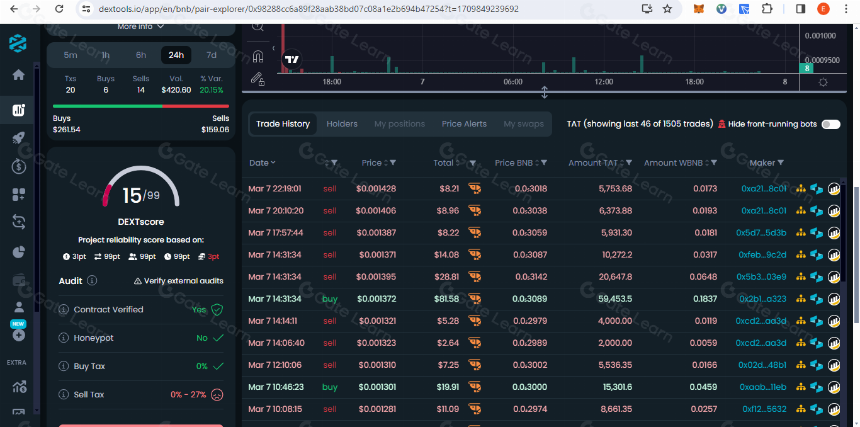Image resolution: width=860 pixels, height=427 pixels.
Task: Click the bot icon in Mar 7 22:19:01 row
Action: 474,189
